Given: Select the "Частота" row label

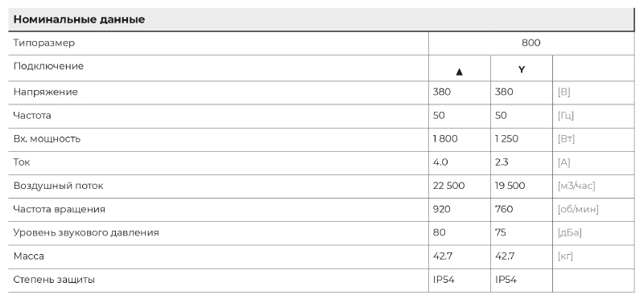Looking at the screenshot, I should tap(32, 115).
